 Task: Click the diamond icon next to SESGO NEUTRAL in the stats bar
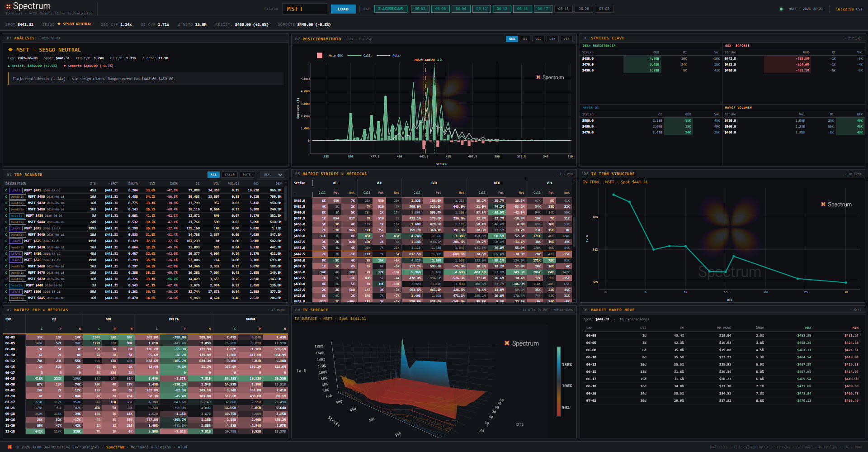click(59, 24)
